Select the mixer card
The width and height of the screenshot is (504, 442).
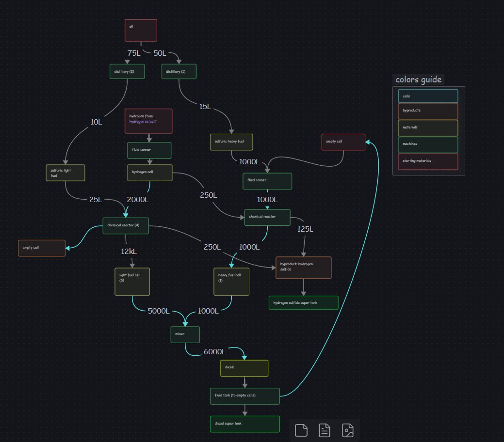(185, 335)
